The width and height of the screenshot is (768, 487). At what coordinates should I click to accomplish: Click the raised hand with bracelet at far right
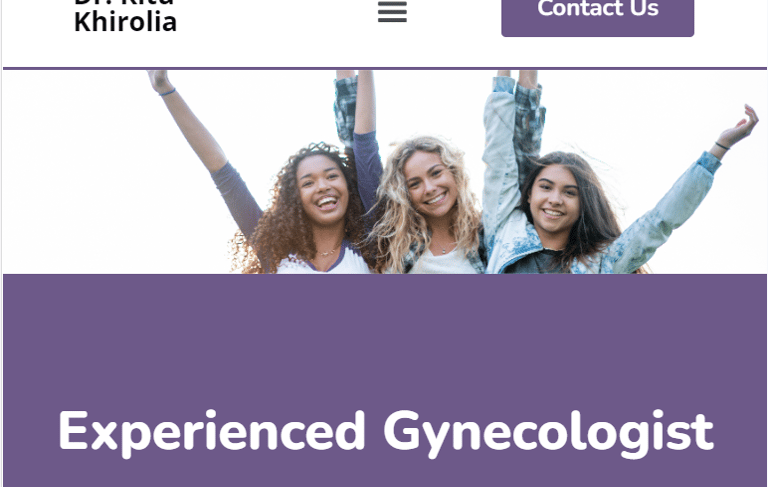(x=740, y=128)
